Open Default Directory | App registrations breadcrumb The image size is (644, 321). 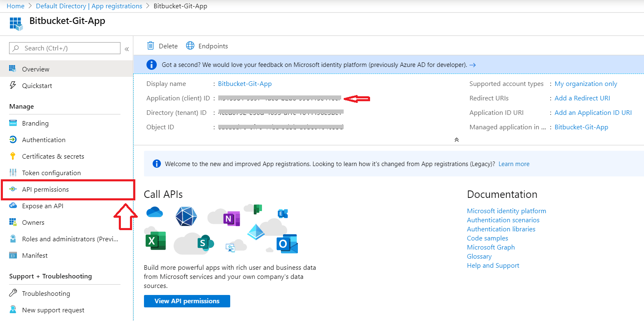pyautogui.click(x=89, y=6)
